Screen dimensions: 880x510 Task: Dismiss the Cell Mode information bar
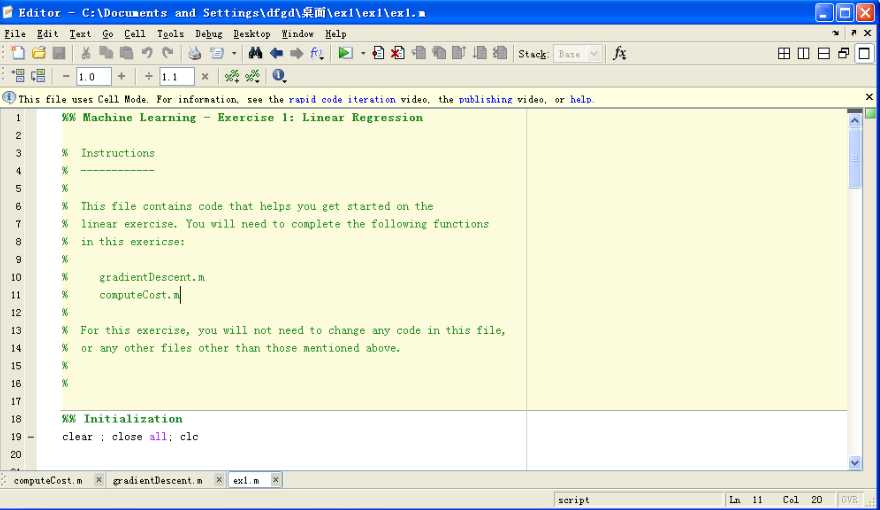pos(869,97)
